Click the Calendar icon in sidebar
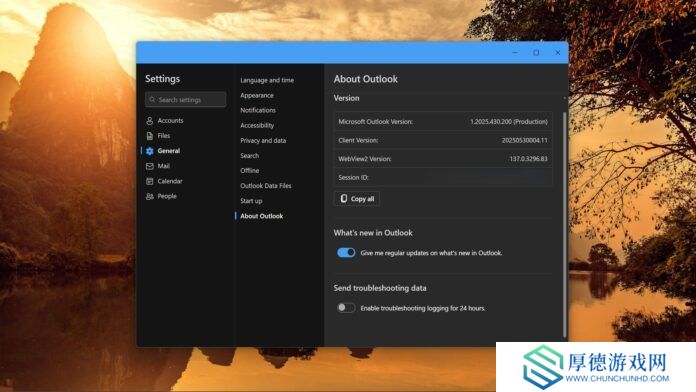The width and height of the screenshot is (696, 392). [x=150, y=181]
